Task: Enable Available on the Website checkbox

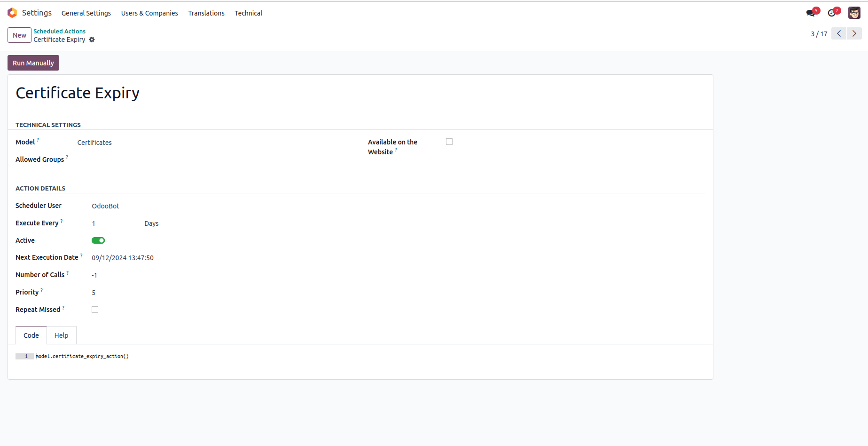Action: pyautogui.click(x=449, y=142)
